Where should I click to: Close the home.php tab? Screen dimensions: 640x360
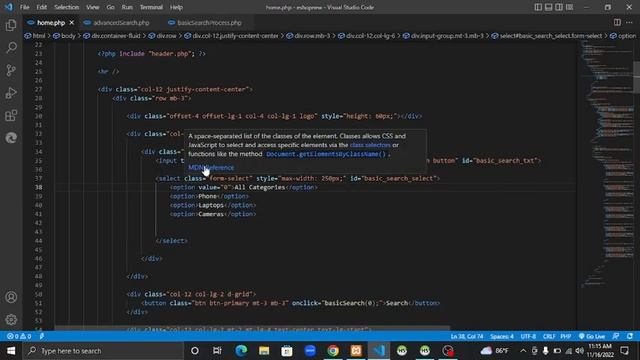point(72,23)
